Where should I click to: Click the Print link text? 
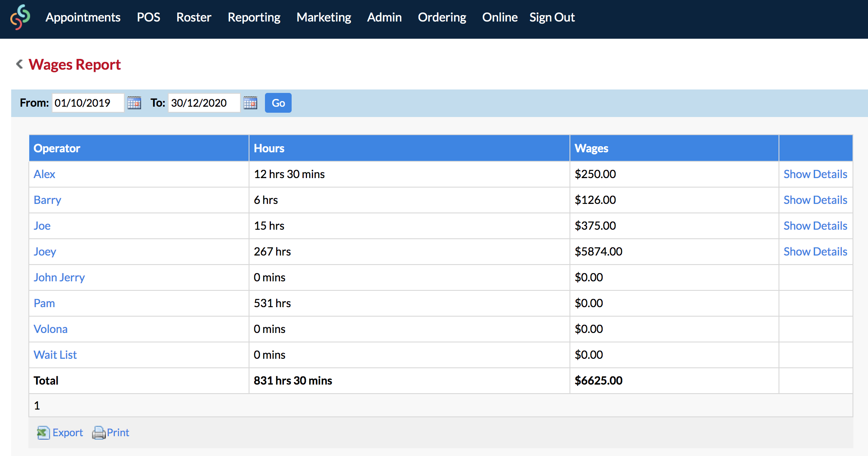[x=118, y=433]
